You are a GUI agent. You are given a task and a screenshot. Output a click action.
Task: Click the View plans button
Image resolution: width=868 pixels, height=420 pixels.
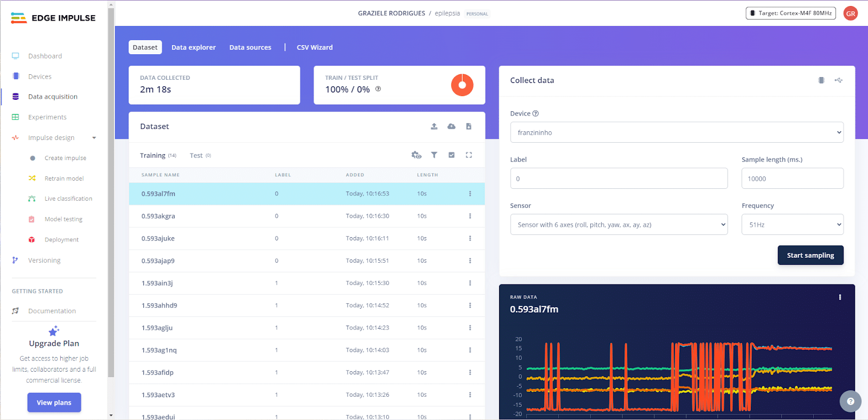54,403
